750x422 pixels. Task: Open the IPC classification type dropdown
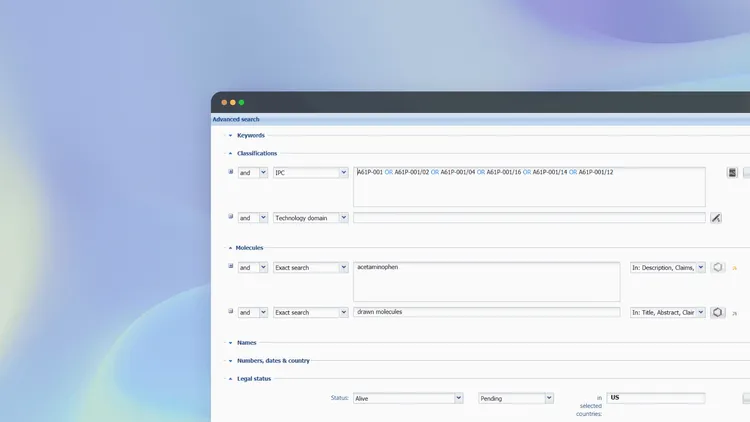[x=310, y=173]
